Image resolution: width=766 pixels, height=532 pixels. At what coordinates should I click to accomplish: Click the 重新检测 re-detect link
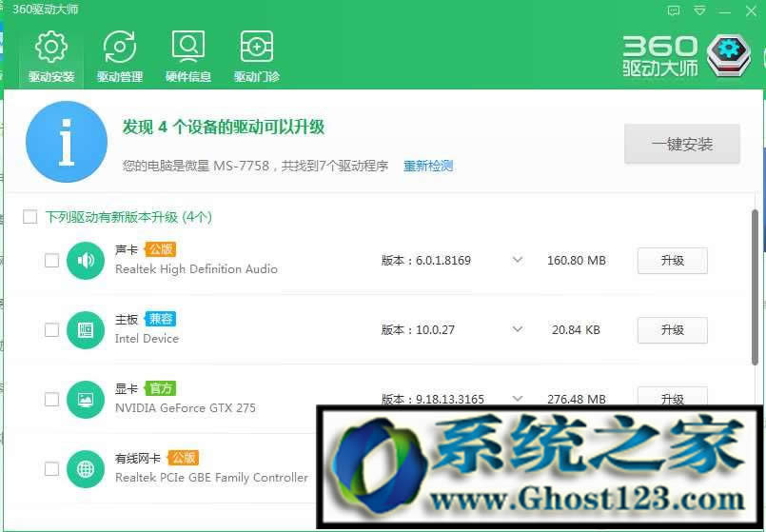428,166
